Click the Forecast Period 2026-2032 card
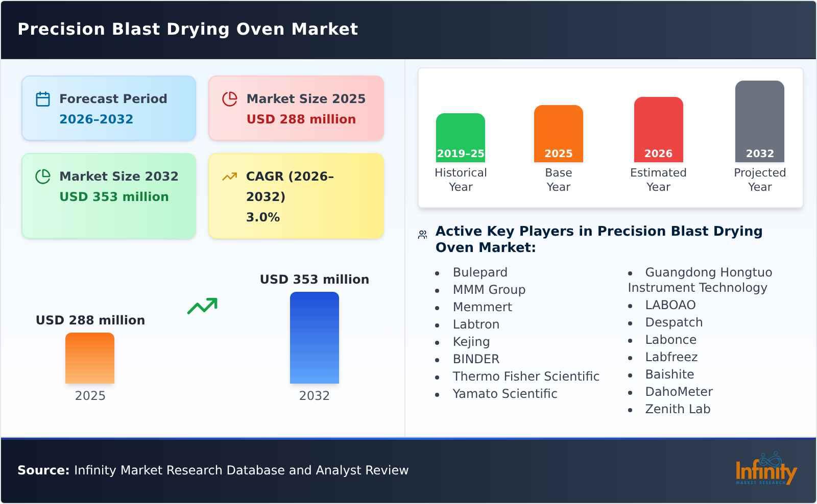This screenshot has height=504, width=817. 108,107
